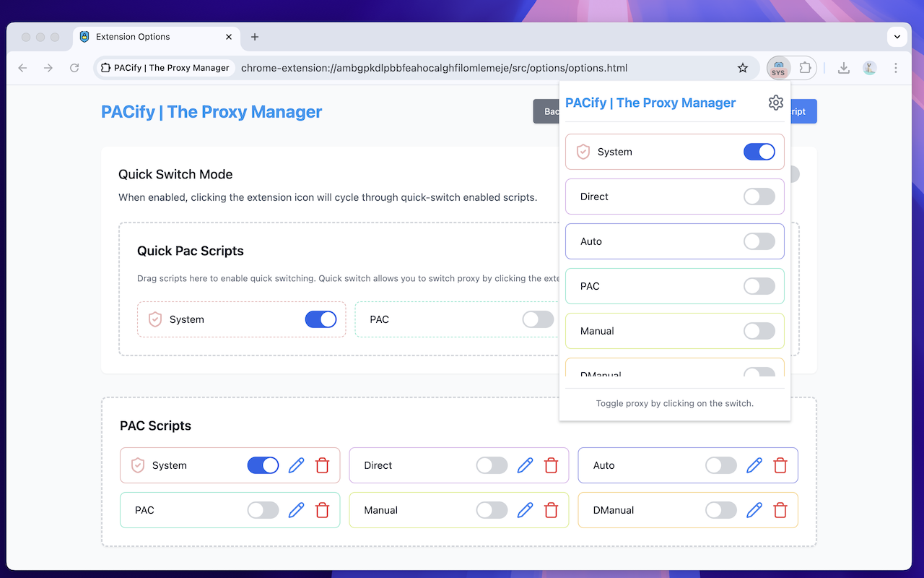Close the Extension Options tab
This screenshot has width=924, height=578.
229,37
